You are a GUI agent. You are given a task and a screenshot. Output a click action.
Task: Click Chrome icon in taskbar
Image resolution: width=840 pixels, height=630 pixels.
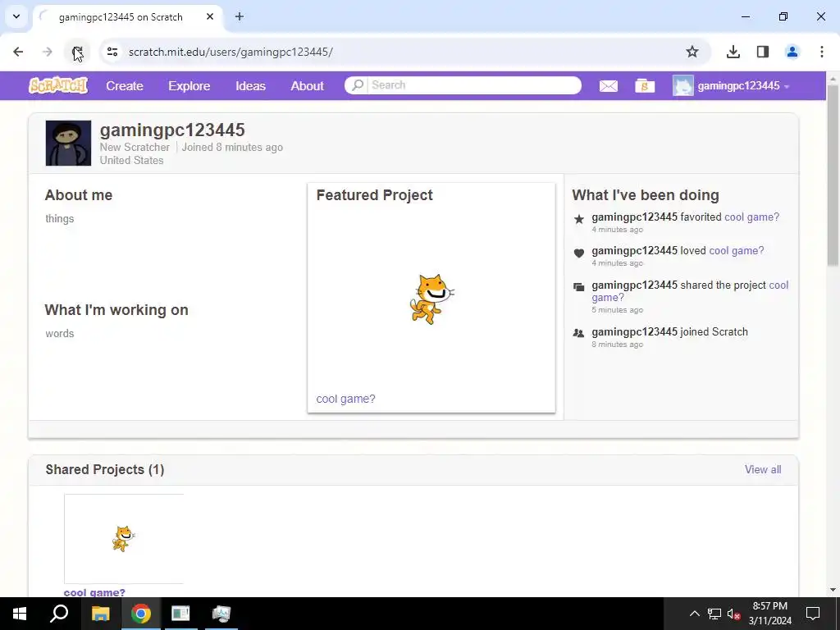[140, 614]
